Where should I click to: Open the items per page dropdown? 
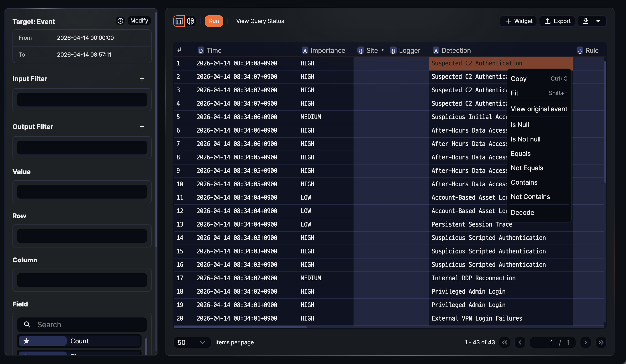pos(192,342)
